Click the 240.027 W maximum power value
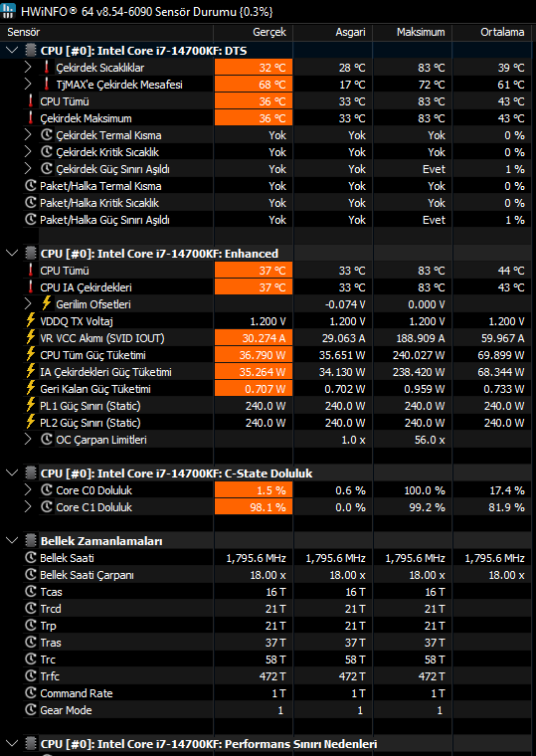 pos(420,355)
